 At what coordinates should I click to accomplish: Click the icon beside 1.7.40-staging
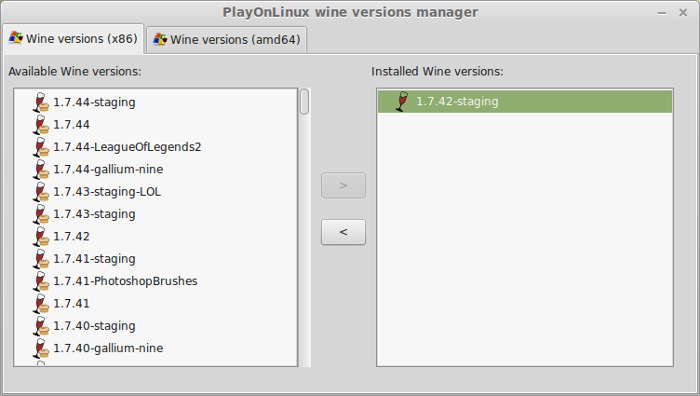point(41,325)
